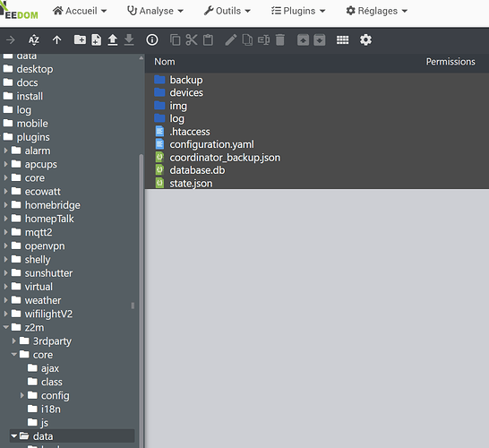This screenshot has height=448, width=489.
Task: Open the Plugins menu
Action: click(x=298, y=11)
